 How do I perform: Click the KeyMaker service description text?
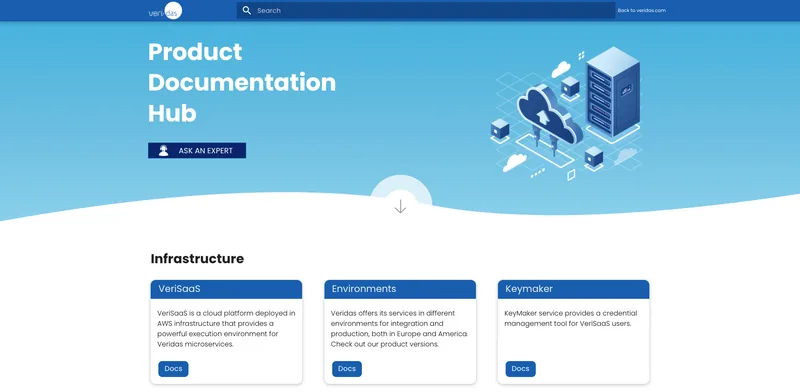coord(570,318)
